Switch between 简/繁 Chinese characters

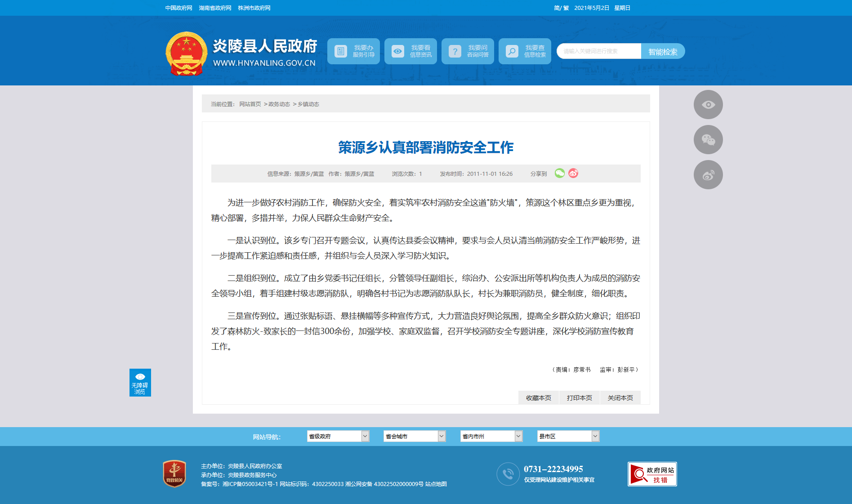(x=561, y=8)
